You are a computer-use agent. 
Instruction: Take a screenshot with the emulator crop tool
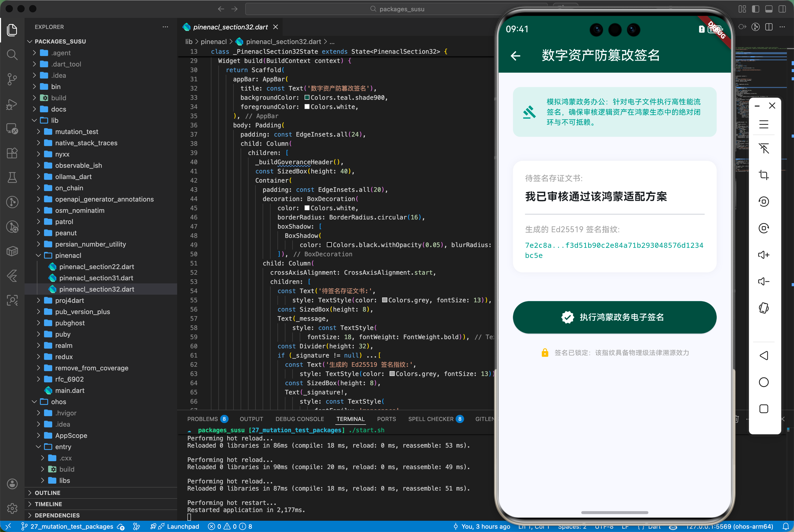point(764,175)
